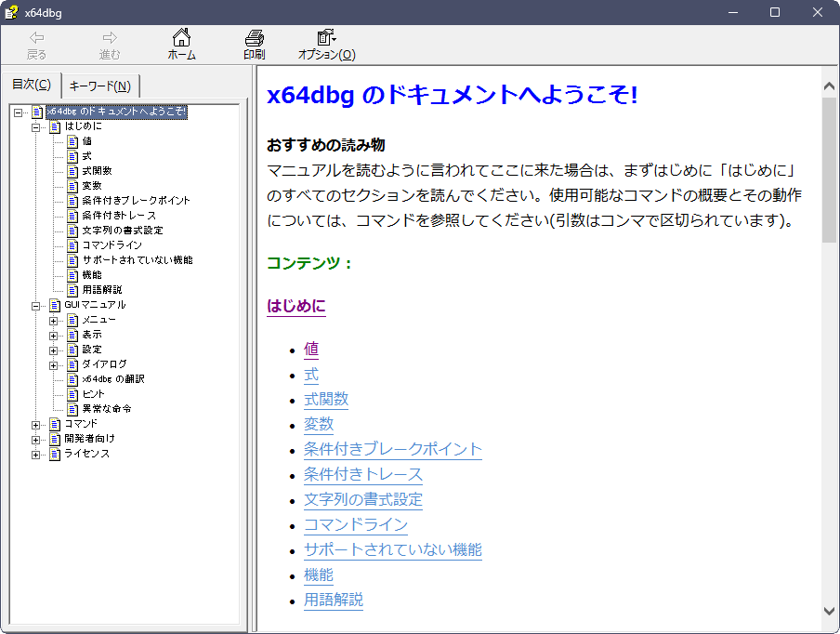Click page icon beside 開発者向け node
The image size is (840, 634).
click(x=55, y=439)
